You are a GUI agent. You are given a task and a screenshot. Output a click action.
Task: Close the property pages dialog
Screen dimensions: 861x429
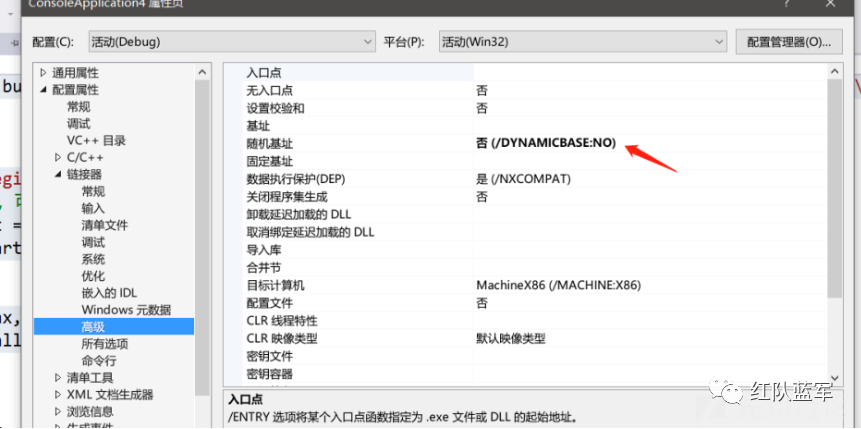[x=830, y=4]
